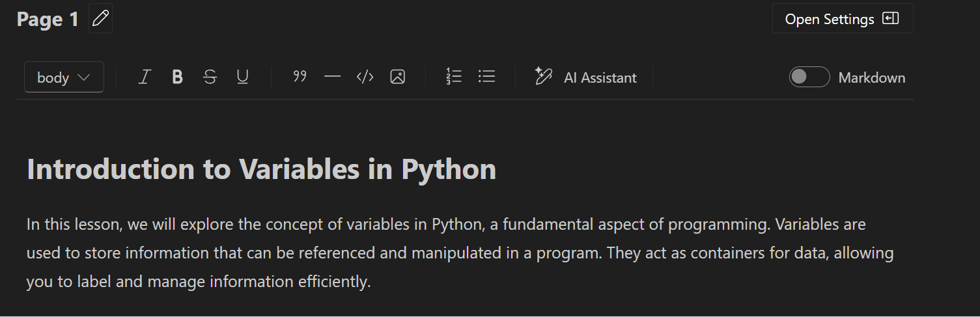Launch the AI Assistant
The image size is (980, 317).
click(x=585, y=77)
